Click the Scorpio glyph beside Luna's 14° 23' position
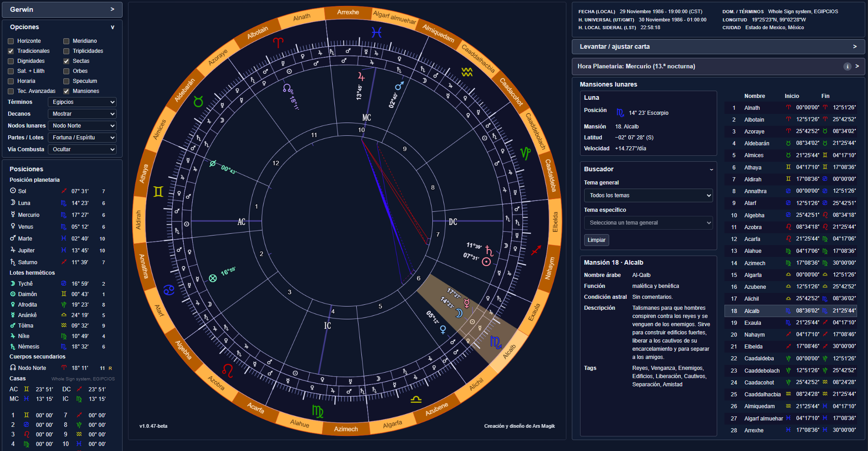 [x=64, y=203]
